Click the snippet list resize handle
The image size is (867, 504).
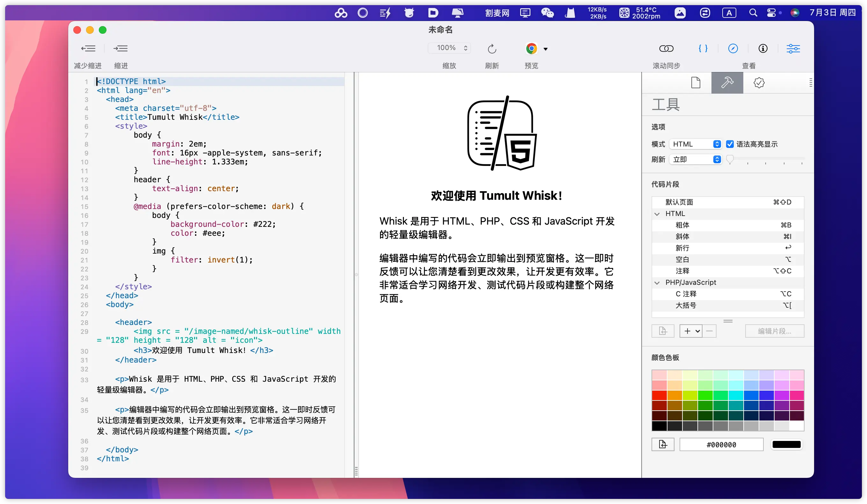728,321
